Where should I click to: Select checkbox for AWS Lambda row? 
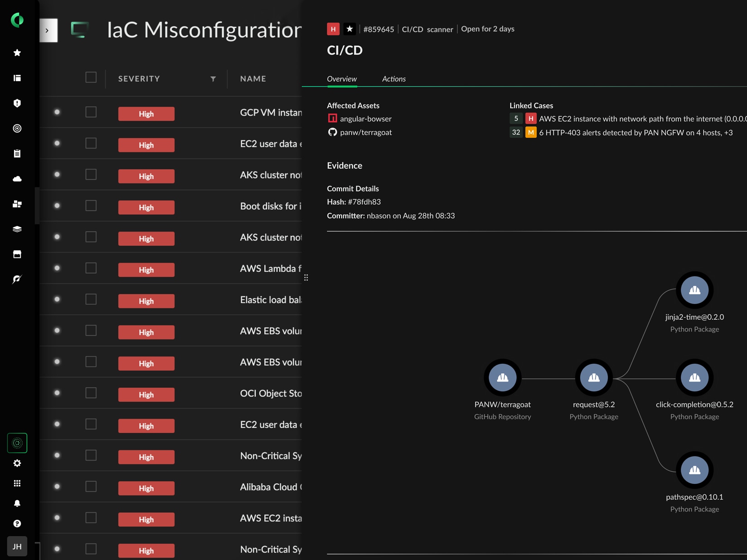[91, 268]
